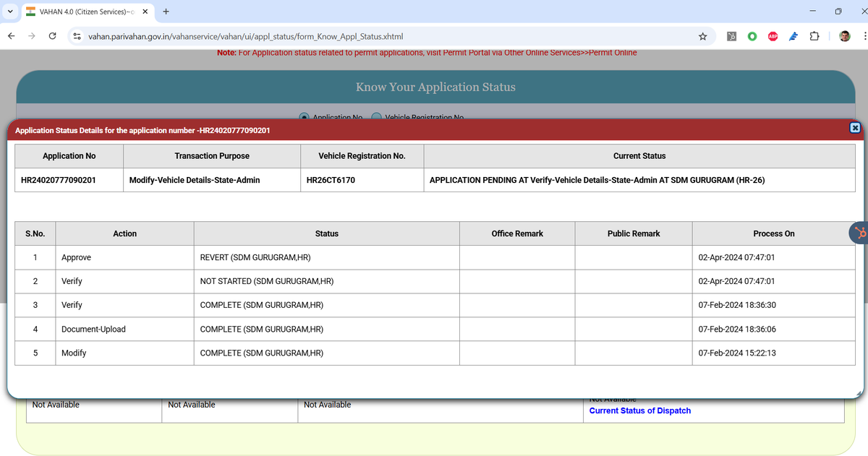Select the Application No radio button
The width and height of the screenshot is (868, 456).
tap(305, 117)
